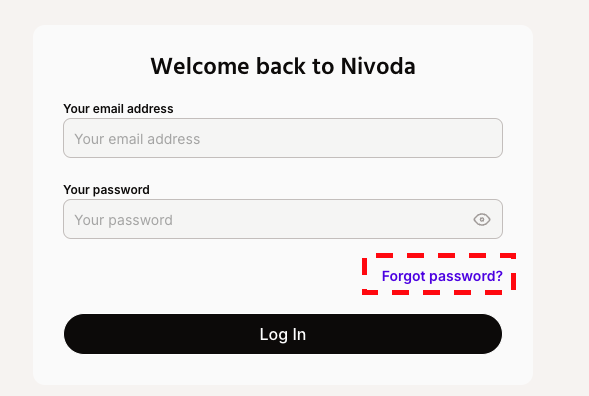Show password using the eye icon
Screen dimensions: 589x396
point(482,219)
